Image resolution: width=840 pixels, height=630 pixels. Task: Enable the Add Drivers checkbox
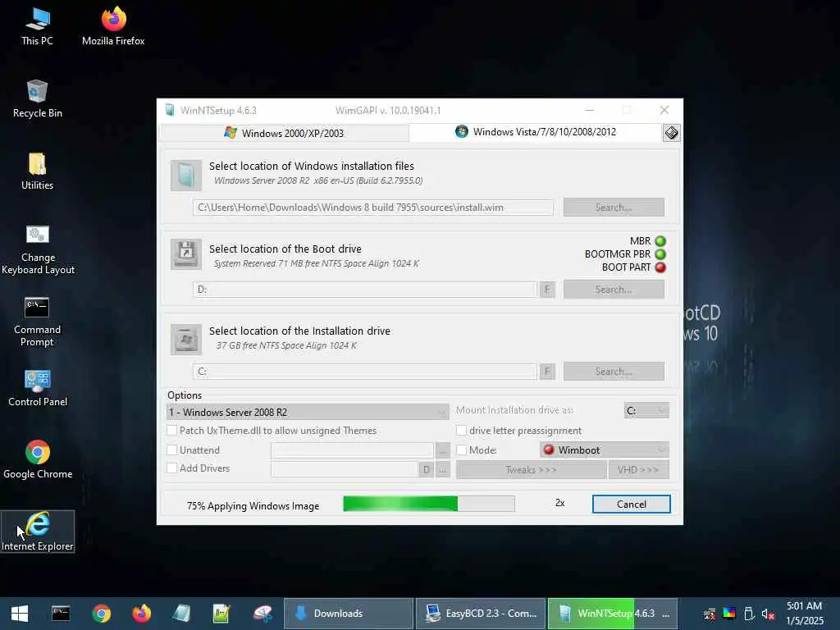point(172,468)
